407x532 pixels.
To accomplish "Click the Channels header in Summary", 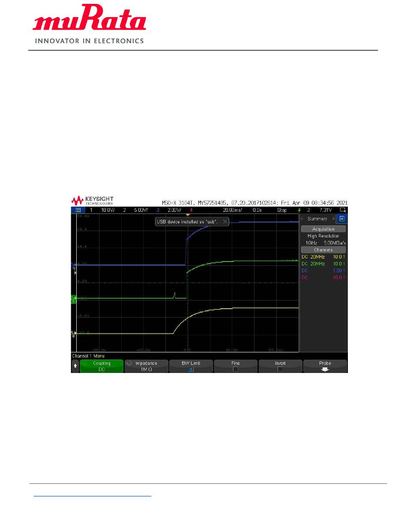I will 323,249.
